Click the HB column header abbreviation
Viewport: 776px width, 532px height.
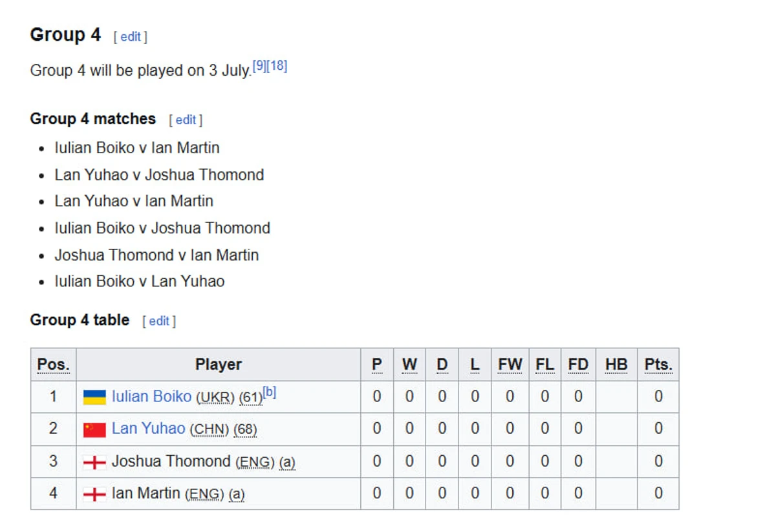(616, 365)
